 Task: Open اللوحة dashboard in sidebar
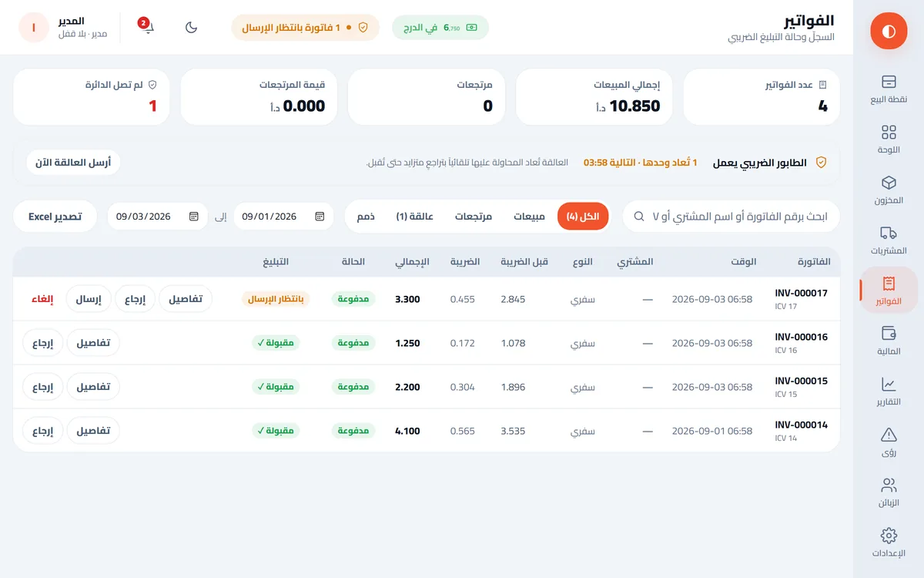click(x=889, y=139)
